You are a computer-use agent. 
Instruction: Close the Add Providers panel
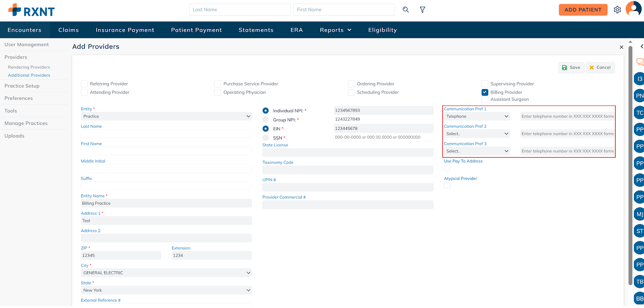click(x=621, y=47)
